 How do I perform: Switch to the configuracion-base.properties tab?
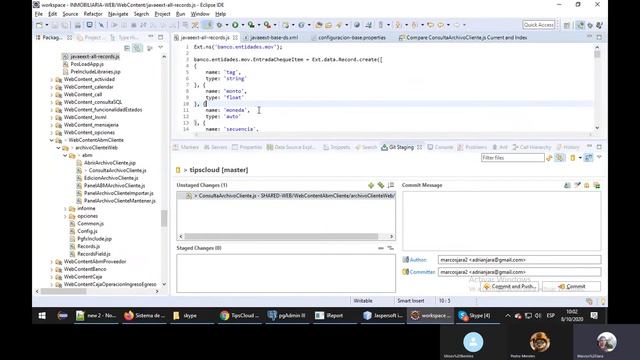click(x=352, y=38)
